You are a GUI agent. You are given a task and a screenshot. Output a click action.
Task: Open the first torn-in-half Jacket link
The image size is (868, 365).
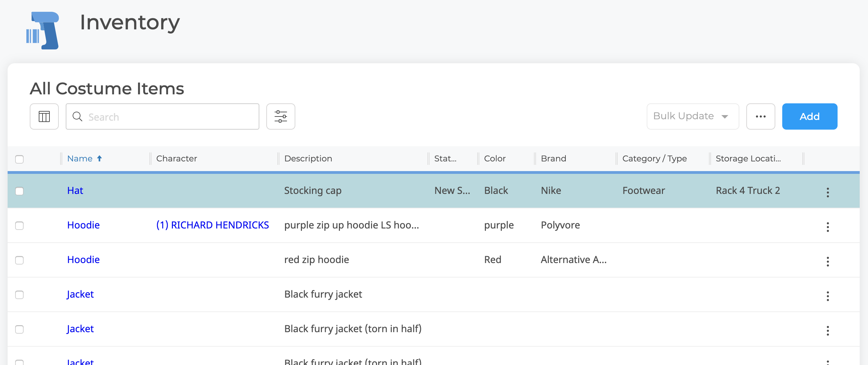[80, 329]
